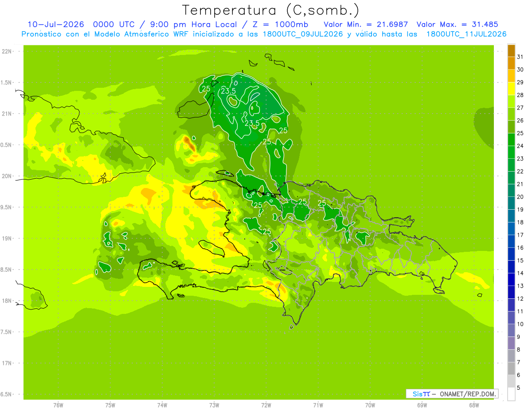This screenshot has height=411, width=532.
Task: Click the "7.5N" latitude tick label
Action: (6, 332)
